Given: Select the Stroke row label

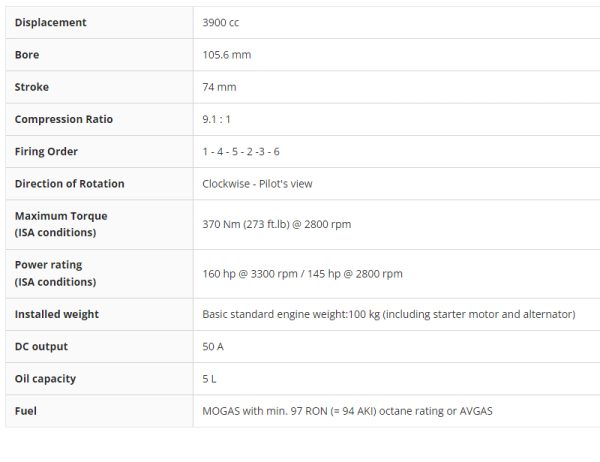Looking at the screenshot, I should (x=32, y=87).
